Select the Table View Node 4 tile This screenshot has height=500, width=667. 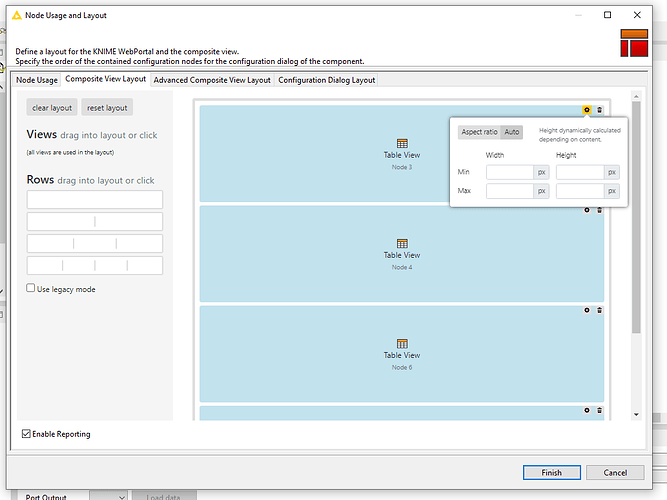[x=402, y=254]
